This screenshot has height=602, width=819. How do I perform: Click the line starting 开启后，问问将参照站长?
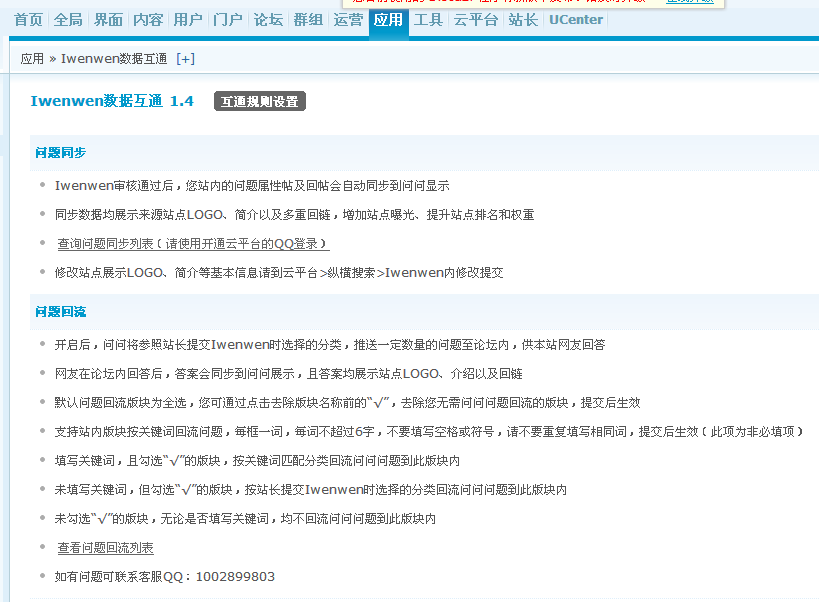pyautogui.click(x=330, y=345)
